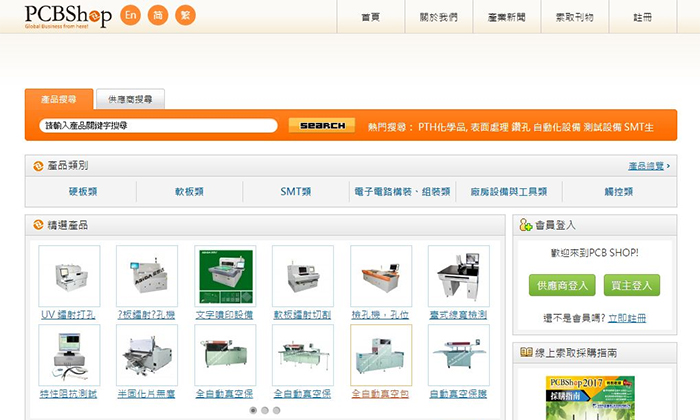Image resolution: width=700 pixels, height=420 pixels.
Task: Open the 硬板類 product category
Action: click(x=85, y=191)
